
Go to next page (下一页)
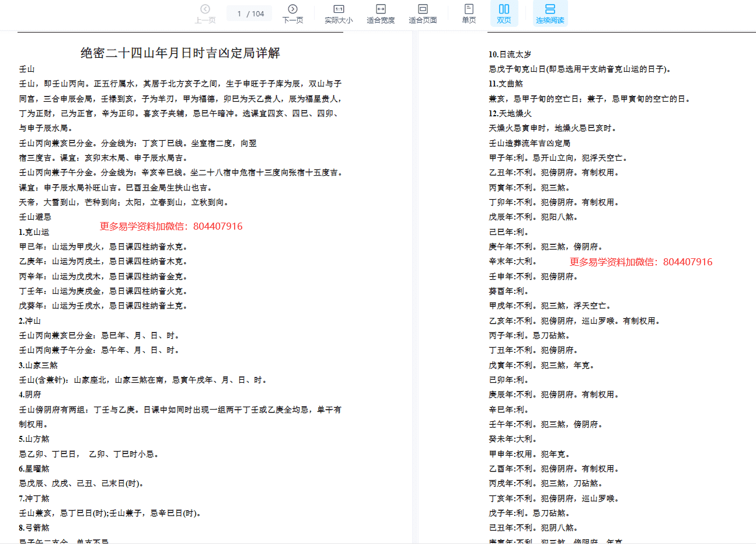click(x=292, y=13)
